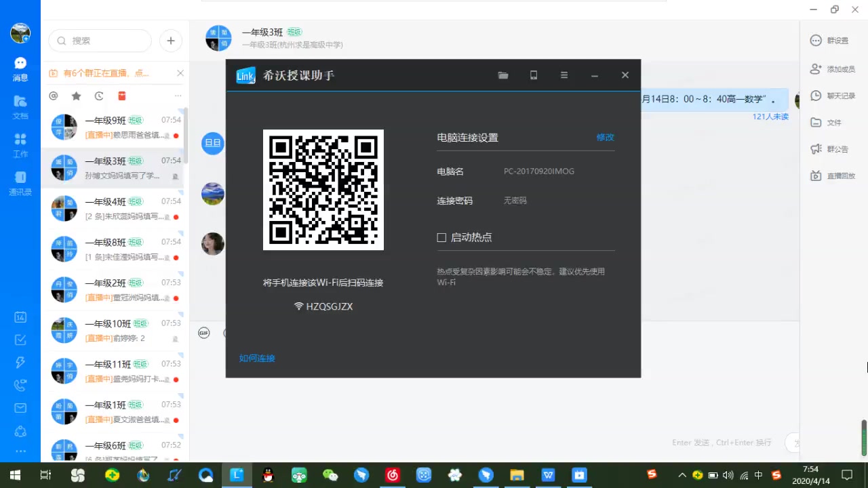
Task: Open the calendar icon in the left sidebar
Action: 20,317
